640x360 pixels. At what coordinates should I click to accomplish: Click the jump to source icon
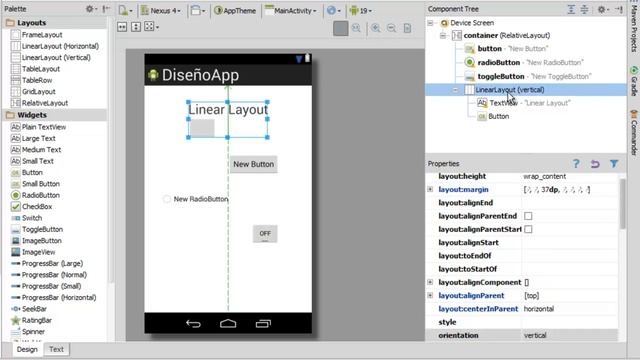point(407,28)
